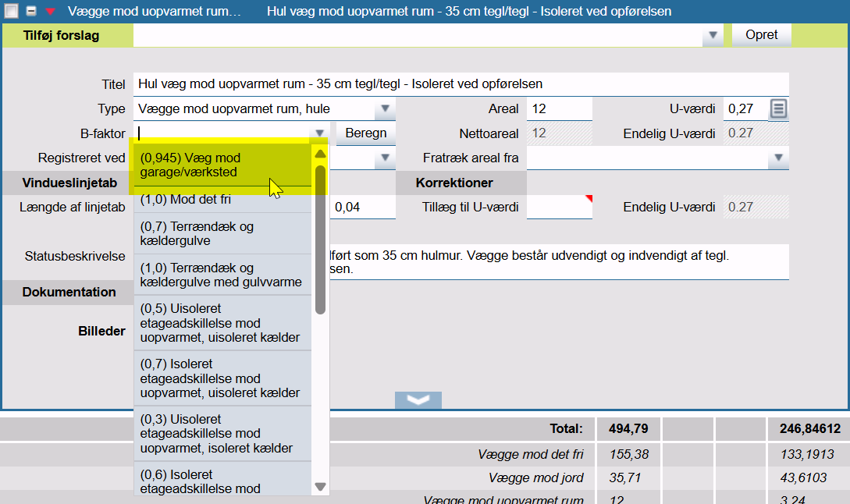Tick the checkbox in the header bar
850x504 pixels.
(12, 12)
